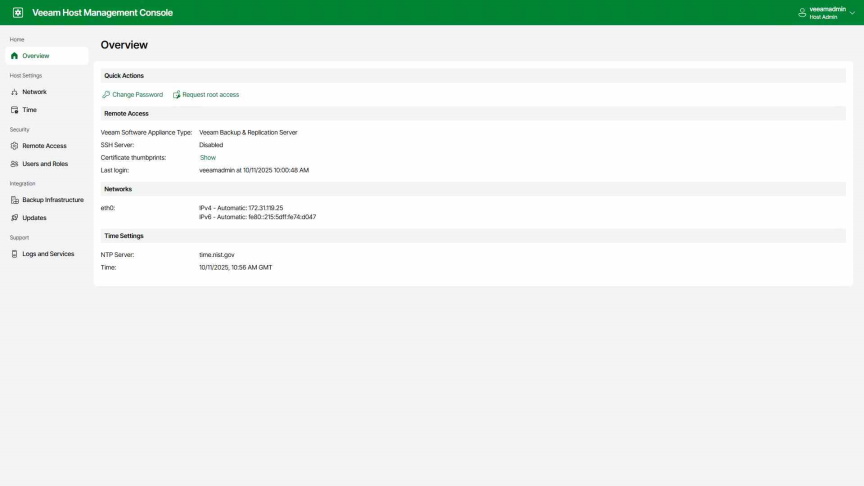Click the Logs and Services icon

coord(14,254)
